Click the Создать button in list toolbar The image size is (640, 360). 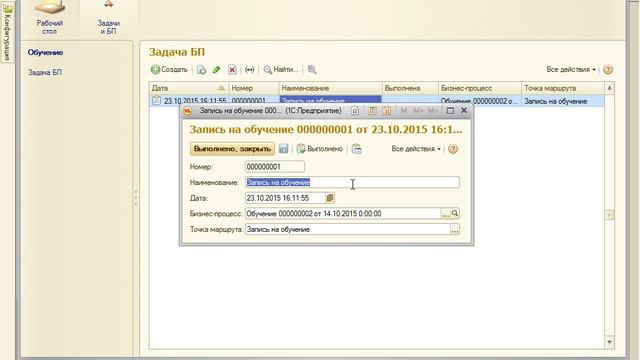[x=169, y=70]
